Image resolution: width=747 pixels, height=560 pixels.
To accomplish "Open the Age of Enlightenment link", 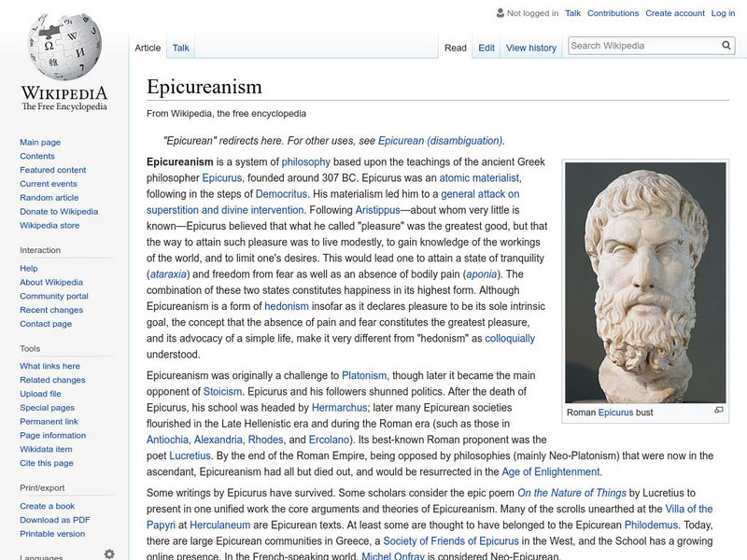I will pos(551,472).
